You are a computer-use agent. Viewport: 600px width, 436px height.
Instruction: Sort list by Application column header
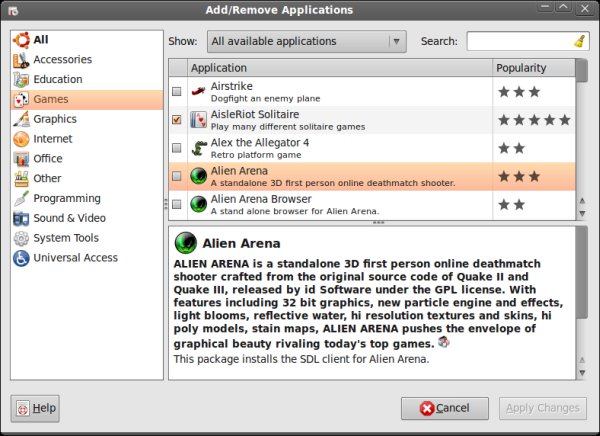339,68
